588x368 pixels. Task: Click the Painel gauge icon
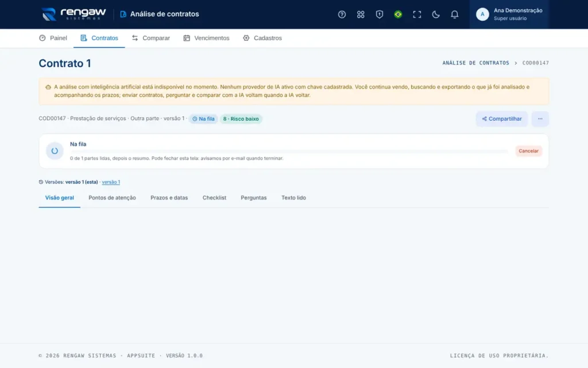tap(42, 38)
